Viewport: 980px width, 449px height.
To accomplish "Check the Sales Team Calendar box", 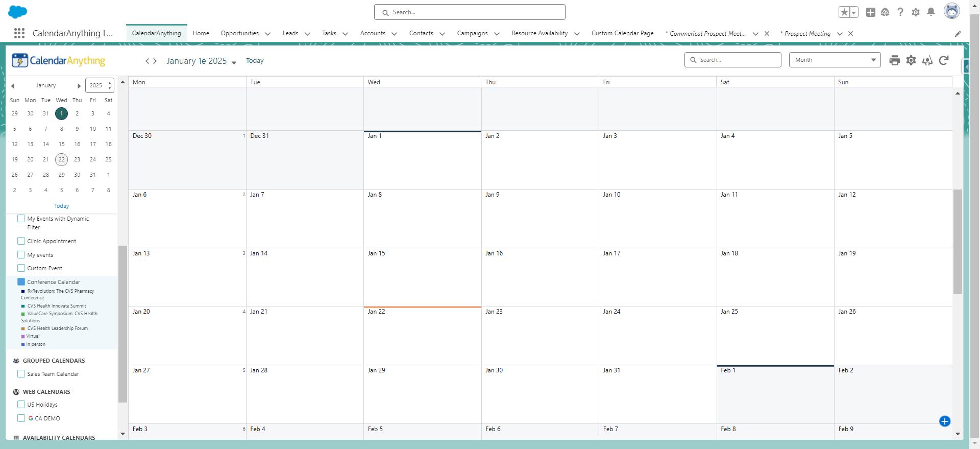I will [21, 374].
